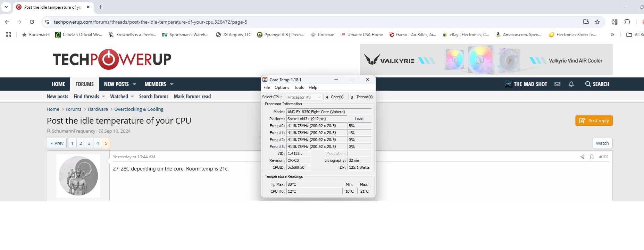The image size is (644, 250).
Task: Open the Crosman bookmark
Action: click(x=323, y=35)
